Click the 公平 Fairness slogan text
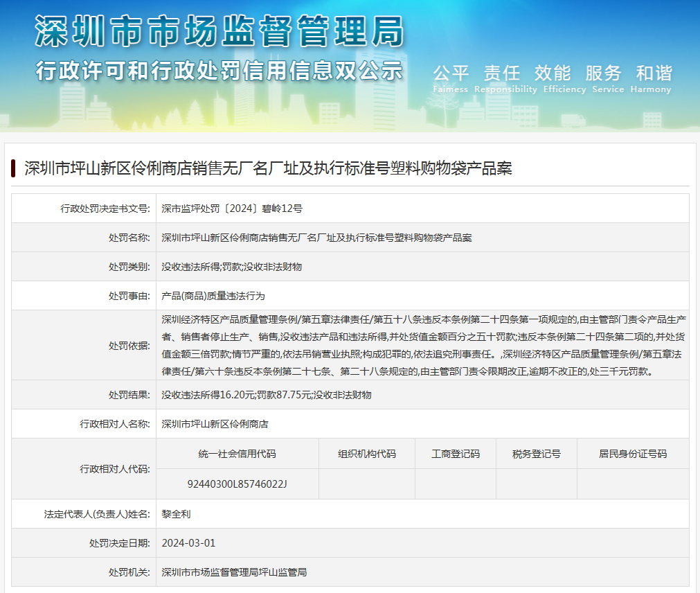 click(451, 79)
